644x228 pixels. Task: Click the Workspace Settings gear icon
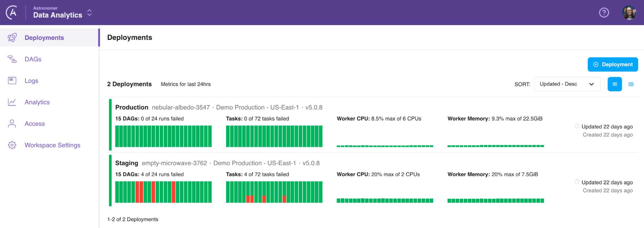pyautogui.click(x=12, y=145)
